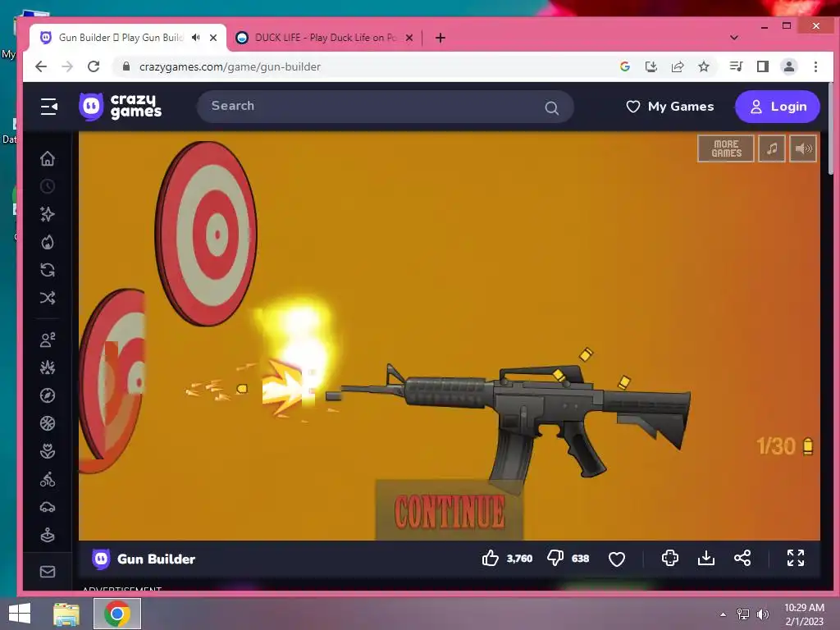Open the network tray icon
Image resolution: width=840 pixels, height=630 pixels.
coord(743,614)
